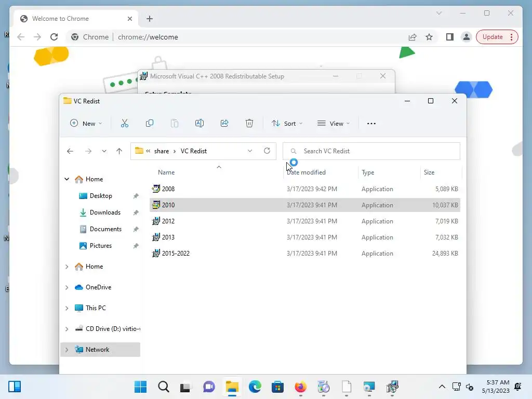Sort by the Name column header

coord(166,172)
